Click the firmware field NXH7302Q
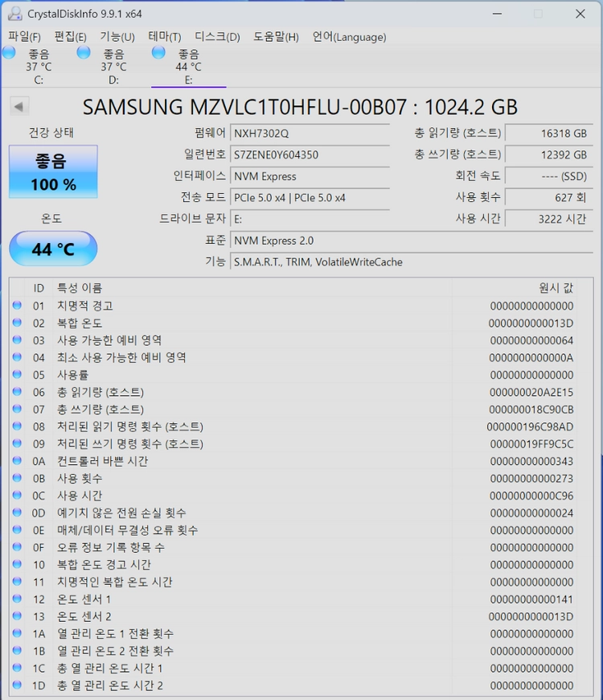The width and height of the screenshot is (603, 700). [310, 133]
